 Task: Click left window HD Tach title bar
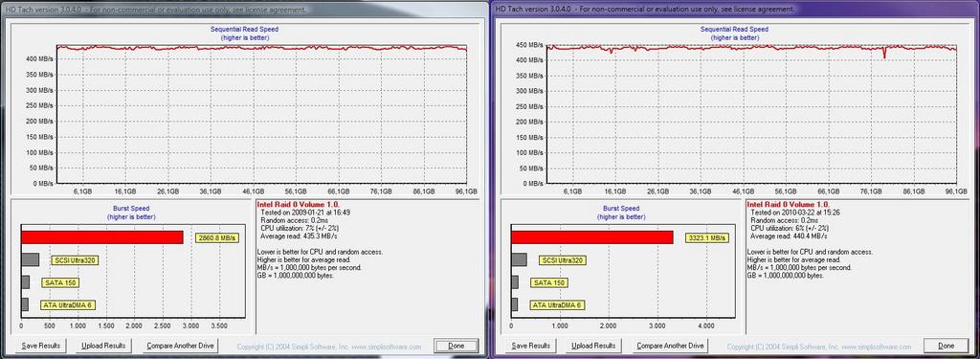tap(244, 10)
